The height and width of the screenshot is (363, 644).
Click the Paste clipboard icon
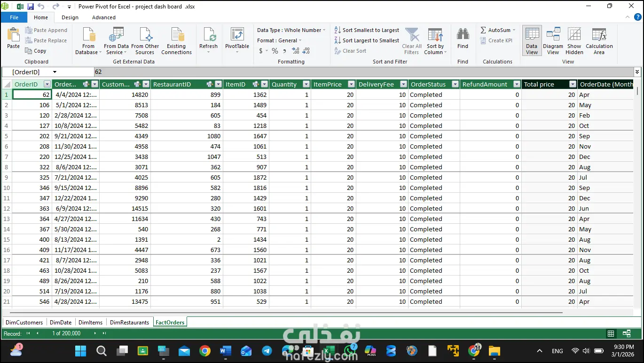pyautogui.click(x=13, y=36)
